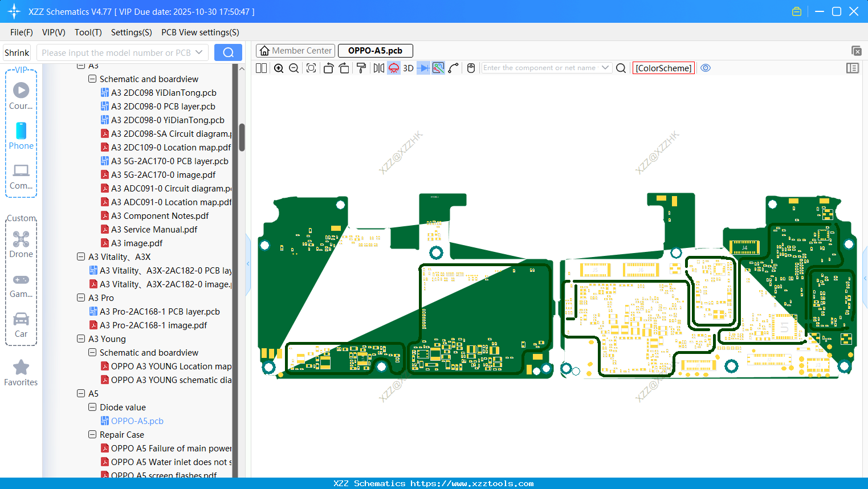
Task: Open OPPO A3 YOUNG Location map file
Action: (166, 366)
